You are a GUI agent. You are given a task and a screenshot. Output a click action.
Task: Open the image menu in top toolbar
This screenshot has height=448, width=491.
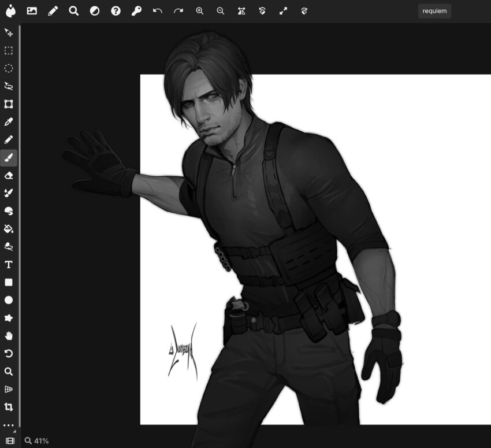click(x=32, y=11)
